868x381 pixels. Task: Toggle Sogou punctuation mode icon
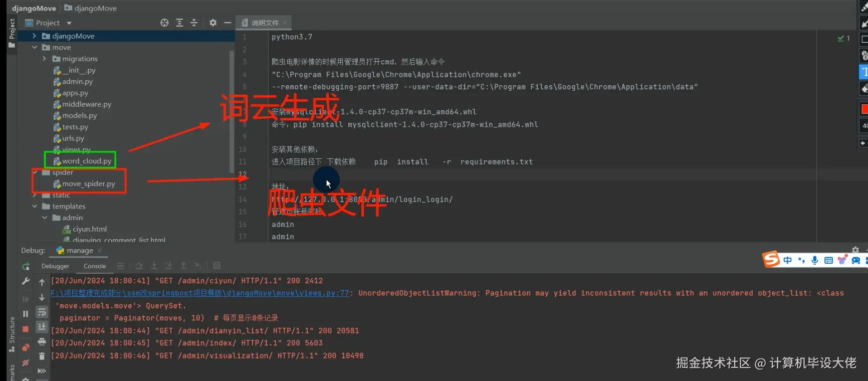[x=801, y=260]
